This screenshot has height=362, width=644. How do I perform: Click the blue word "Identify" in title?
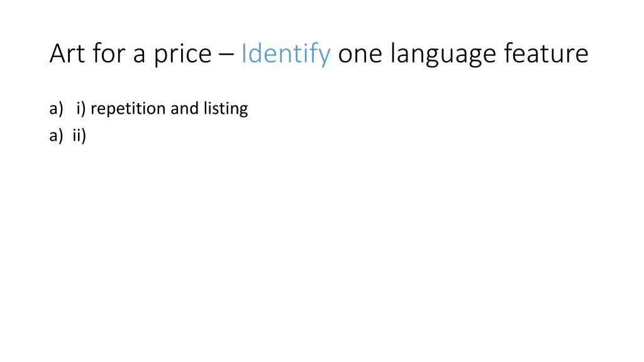(x=286, y=54)
